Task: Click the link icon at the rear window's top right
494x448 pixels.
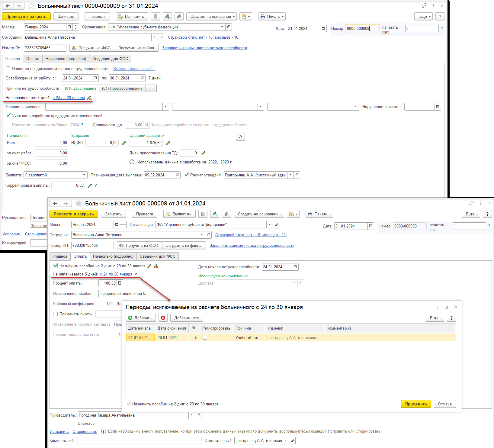Action: point(424,6)
